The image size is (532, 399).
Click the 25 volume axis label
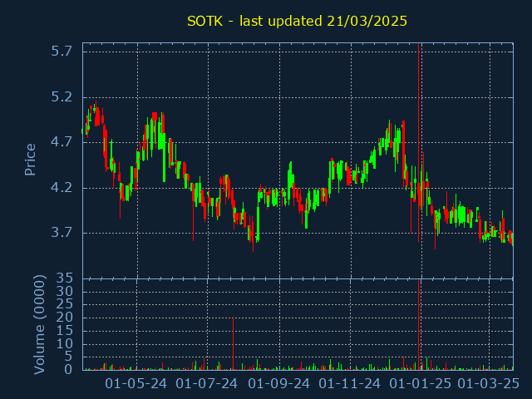[x=64, y=304]
